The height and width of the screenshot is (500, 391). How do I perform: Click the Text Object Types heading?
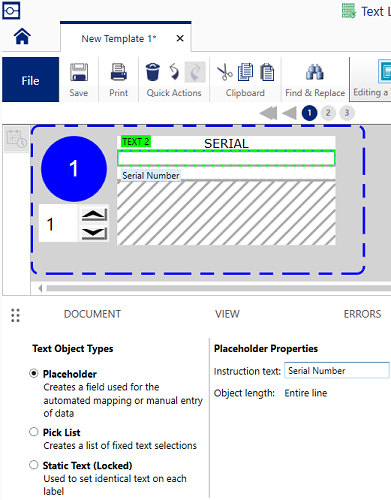73,349
